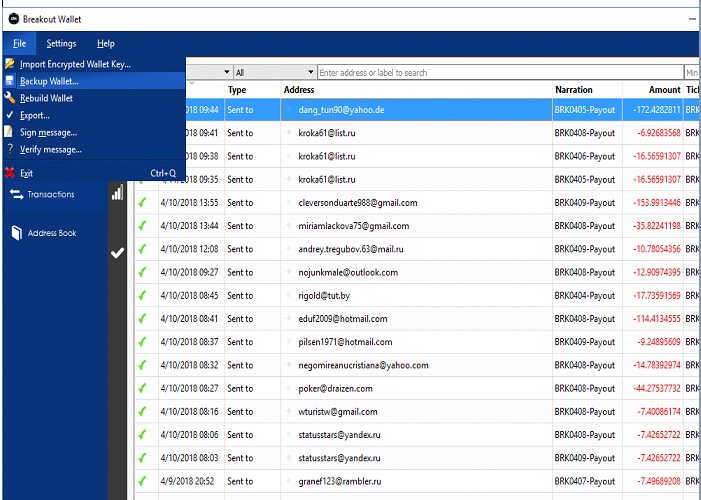Select address nojunkmale@outlook.com

click(348, 273)
